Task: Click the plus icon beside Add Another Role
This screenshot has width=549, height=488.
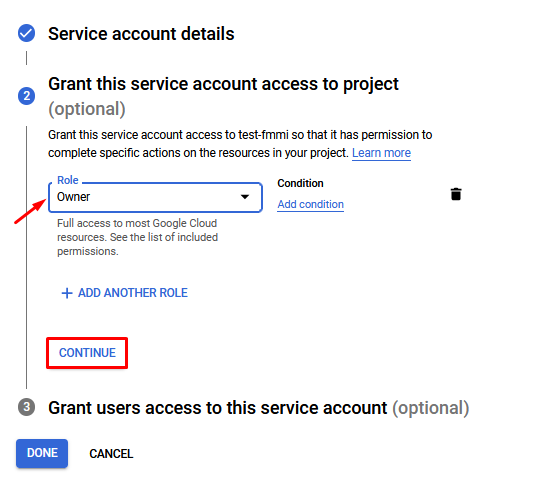Action: [67, 293]
